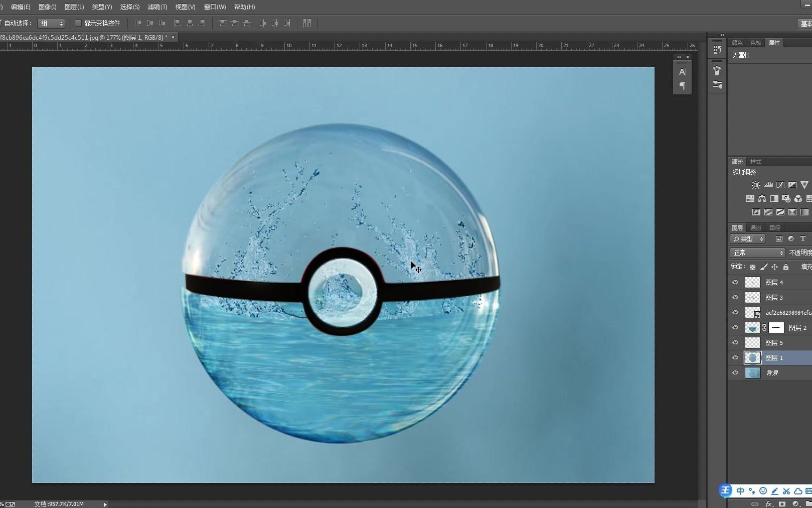812x508 pixels.
Task: Click Distribute right edges icon
Action: point(287,23)
